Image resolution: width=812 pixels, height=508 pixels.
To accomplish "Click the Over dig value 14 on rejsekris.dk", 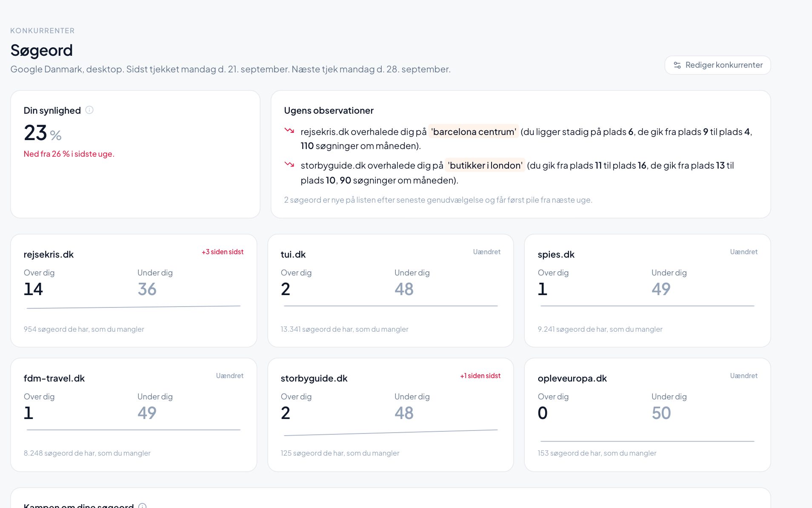I will (33, 289).
